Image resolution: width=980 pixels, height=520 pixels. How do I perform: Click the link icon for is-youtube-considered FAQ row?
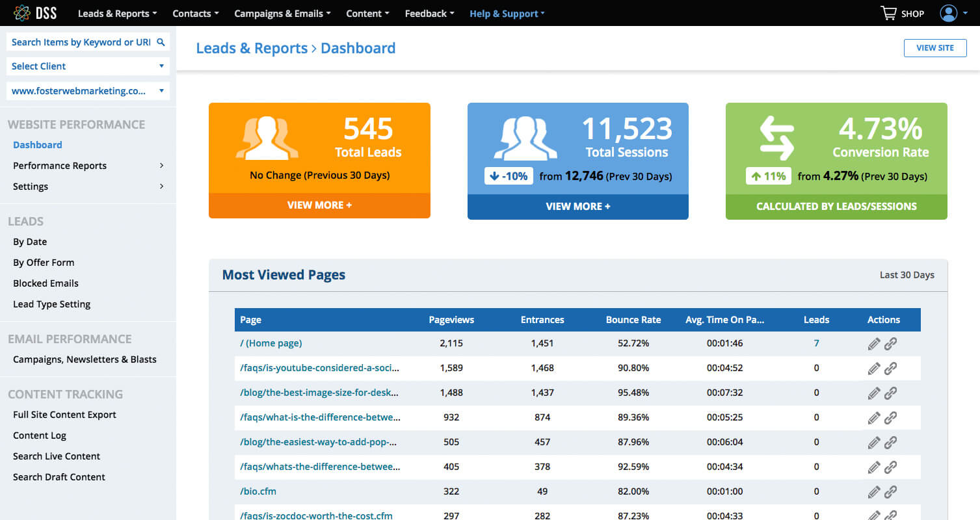click(891, 369)
